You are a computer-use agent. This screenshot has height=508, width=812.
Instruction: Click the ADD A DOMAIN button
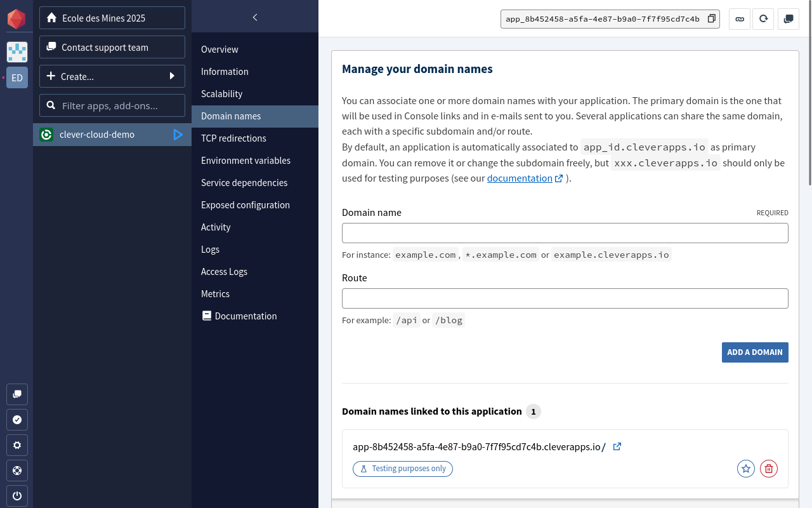click(755, 352)
